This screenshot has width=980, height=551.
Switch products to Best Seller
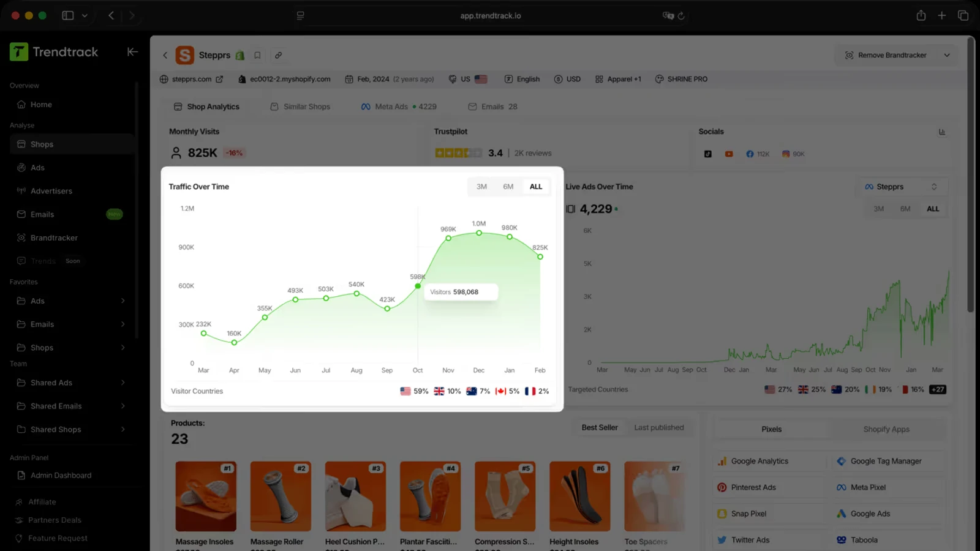click(600, 427)
